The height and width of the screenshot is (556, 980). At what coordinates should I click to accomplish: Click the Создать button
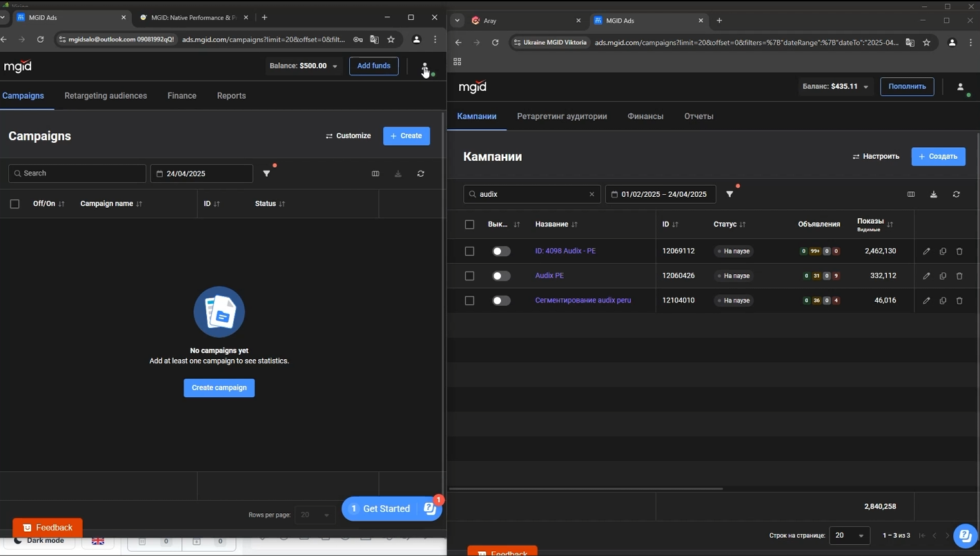938,157
